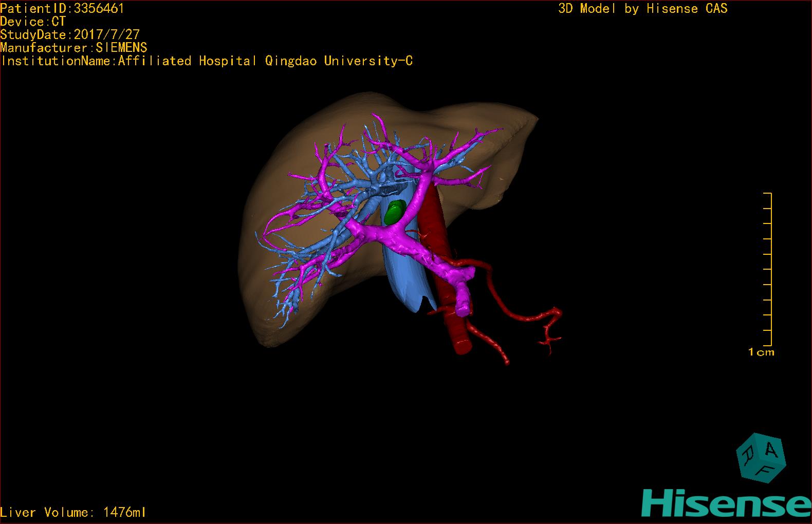This screenshot has height=524, width=812.
Task: Select the green tumor in the 3D model
Action: click(x=395, y=212)
